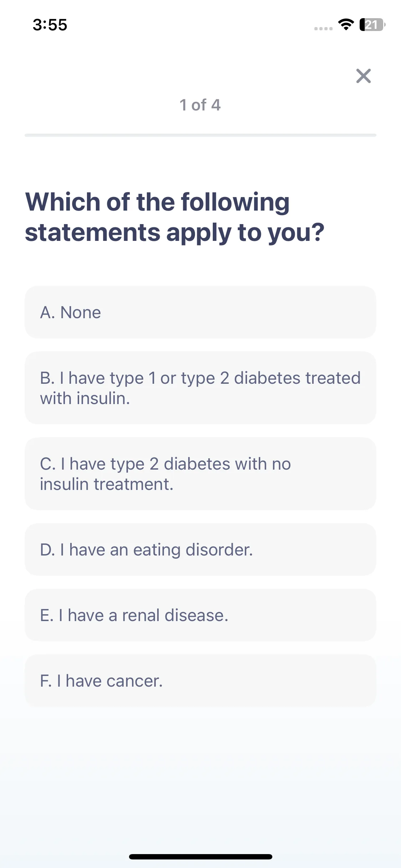Screen dimensions: 401x868
Task: Tap the 'with insulin.' line in option B
Action: (85, 398)
